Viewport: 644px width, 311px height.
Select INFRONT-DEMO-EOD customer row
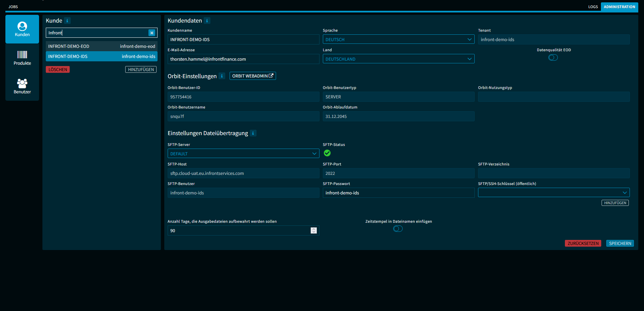click(102, 46)
